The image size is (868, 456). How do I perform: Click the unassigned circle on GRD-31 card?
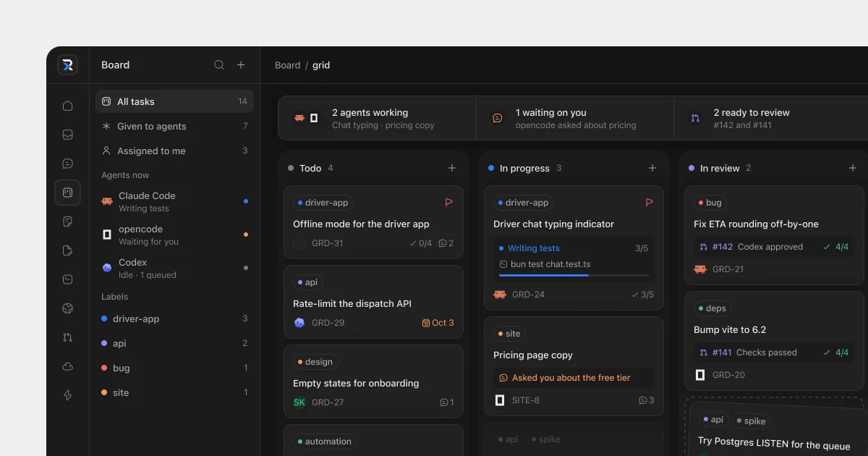click(x=299, y=243)
